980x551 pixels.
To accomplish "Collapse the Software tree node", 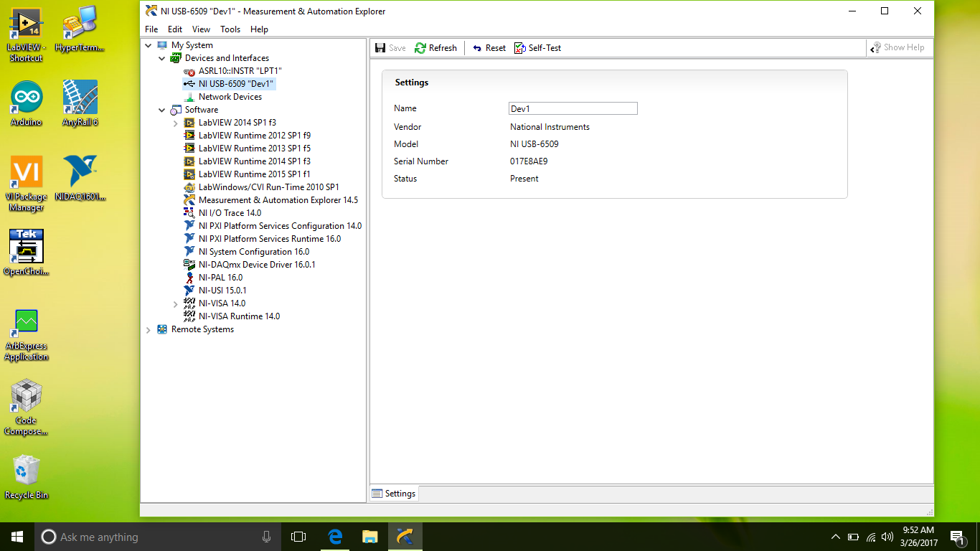I will click(x=162, y=110).
